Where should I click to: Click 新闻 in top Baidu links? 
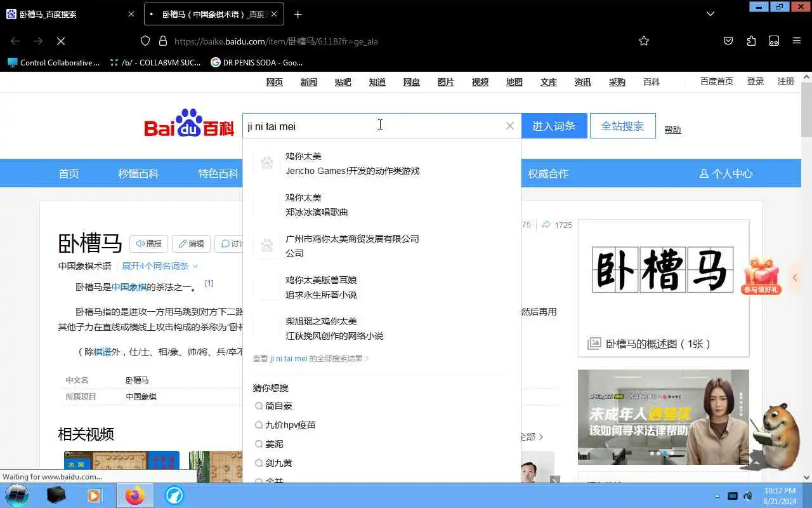309,82
